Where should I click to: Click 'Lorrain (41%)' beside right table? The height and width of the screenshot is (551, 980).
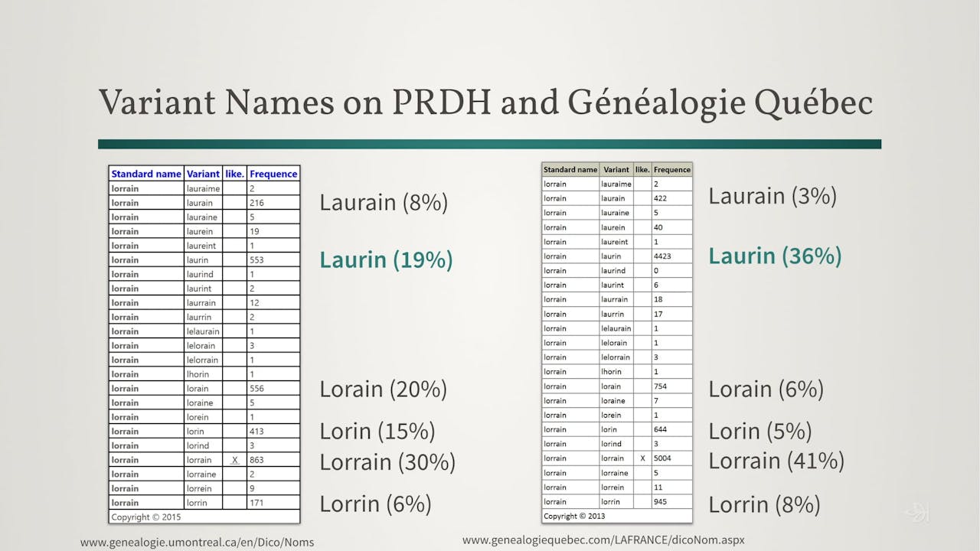pyautogui.click(x=778, y=461)
